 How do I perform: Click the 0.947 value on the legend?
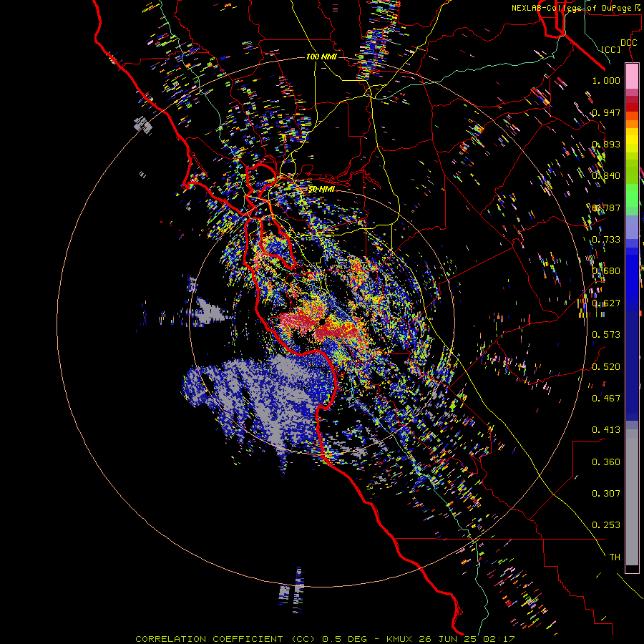pos(606,112)
